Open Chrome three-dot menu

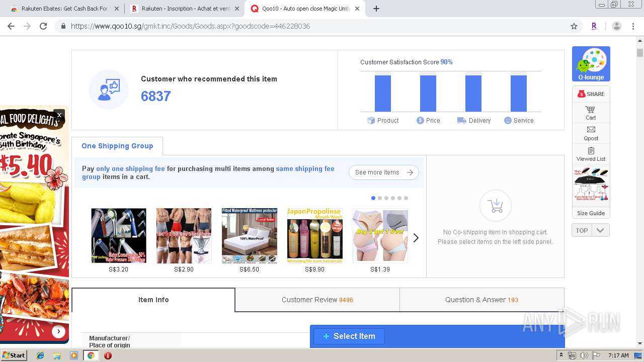click(x=633, y=26)
